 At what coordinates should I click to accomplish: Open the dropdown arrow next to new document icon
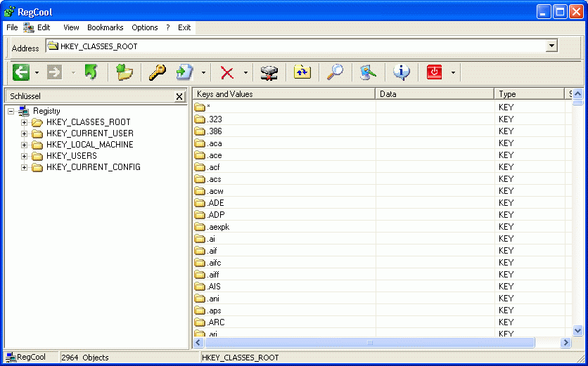pyautogui.click(x=203, y=72)
